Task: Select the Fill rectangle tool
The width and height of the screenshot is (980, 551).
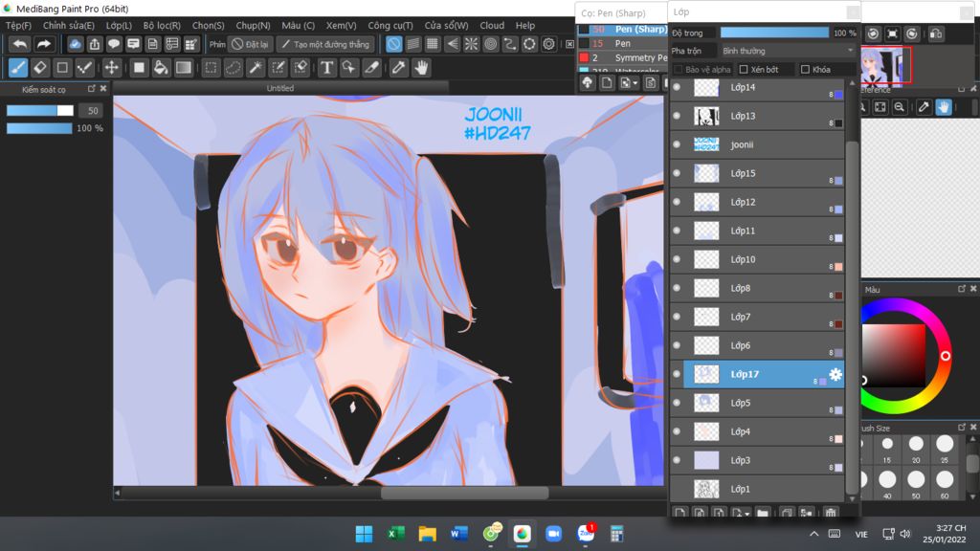Action: (139, 68)
